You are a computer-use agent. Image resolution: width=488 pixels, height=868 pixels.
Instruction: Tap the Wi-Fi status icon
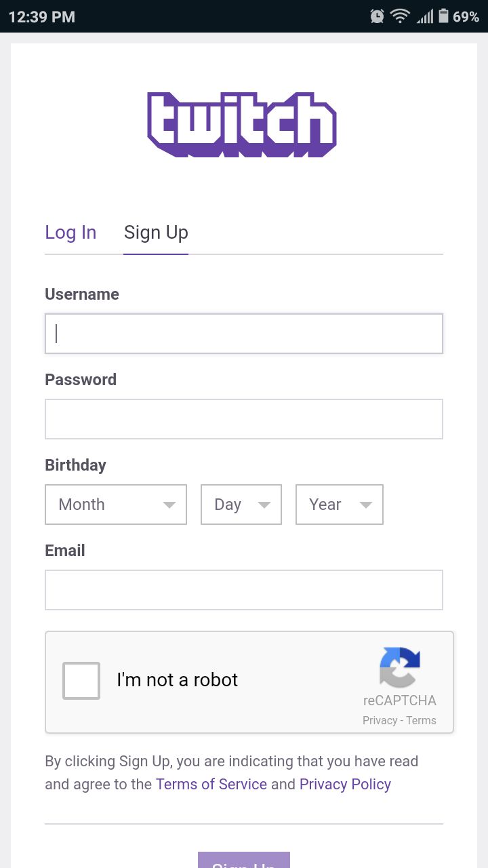point(401,16)
